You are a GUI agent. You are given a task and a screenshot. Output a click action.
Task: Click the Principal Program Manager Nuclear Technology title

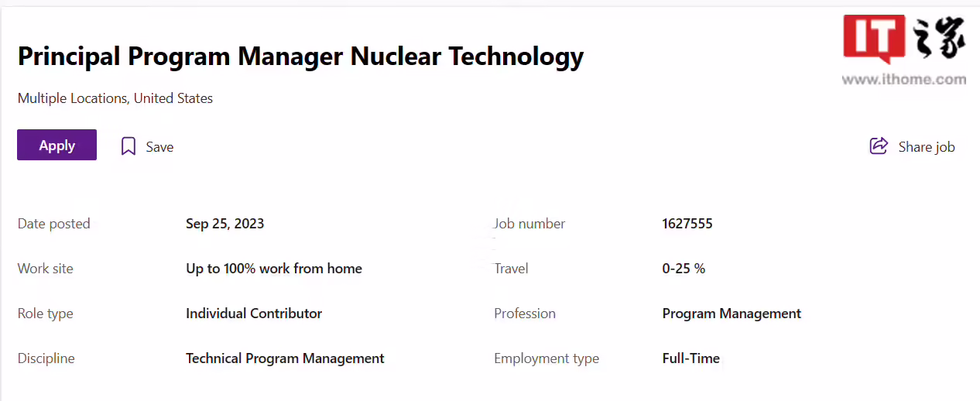click(300, 57)
